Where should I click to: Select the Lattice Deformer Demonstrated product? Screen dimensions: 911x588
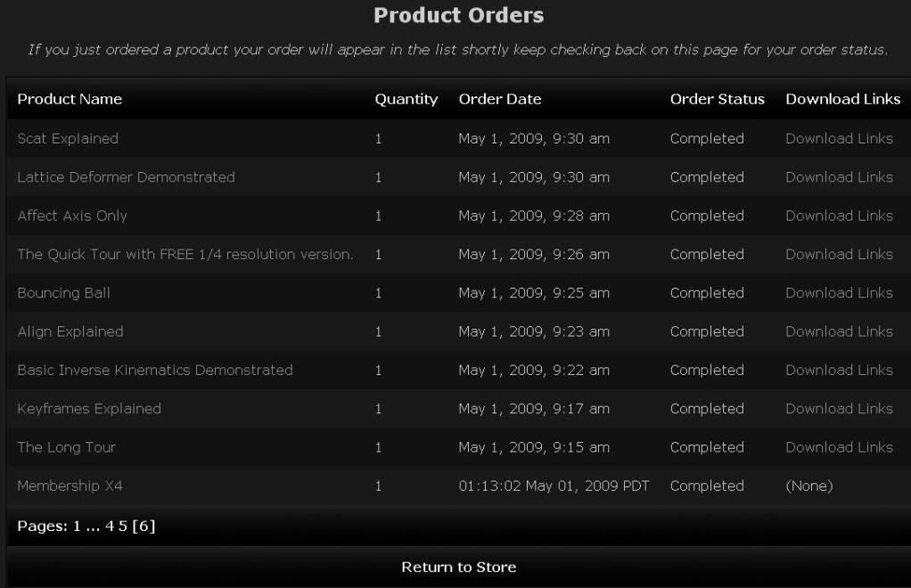click(126, 177)
